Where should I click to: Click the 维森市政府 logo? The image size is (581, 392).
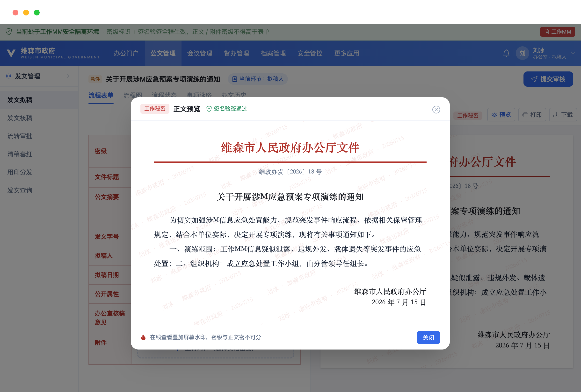tap(11, 53)
